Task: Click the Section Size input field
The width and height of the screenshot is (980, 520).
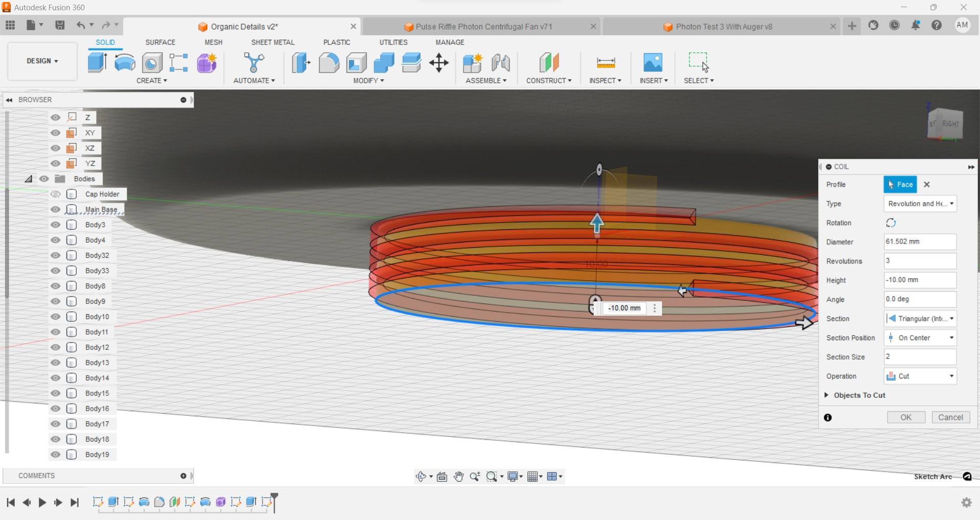Action: pos(920,357)
